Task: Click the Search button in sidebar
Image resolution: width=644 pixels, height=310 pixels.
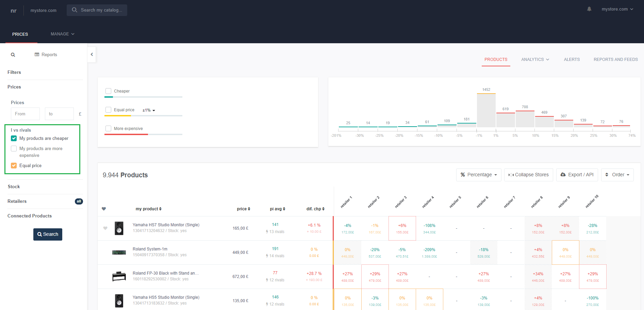Action: point(48,234)
